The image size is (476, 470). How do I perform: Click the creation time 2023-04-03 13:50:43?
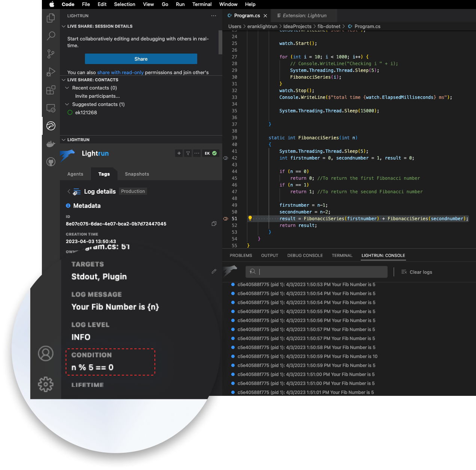click(91, 242)
